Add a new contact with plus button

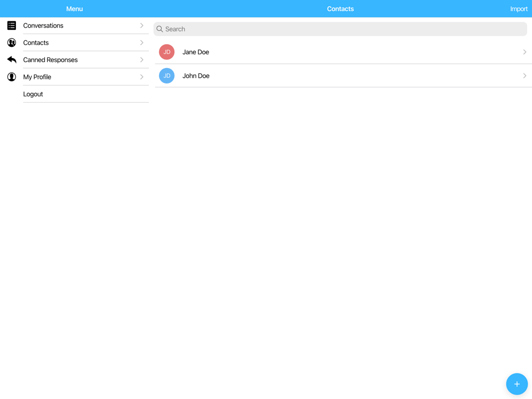517,384
